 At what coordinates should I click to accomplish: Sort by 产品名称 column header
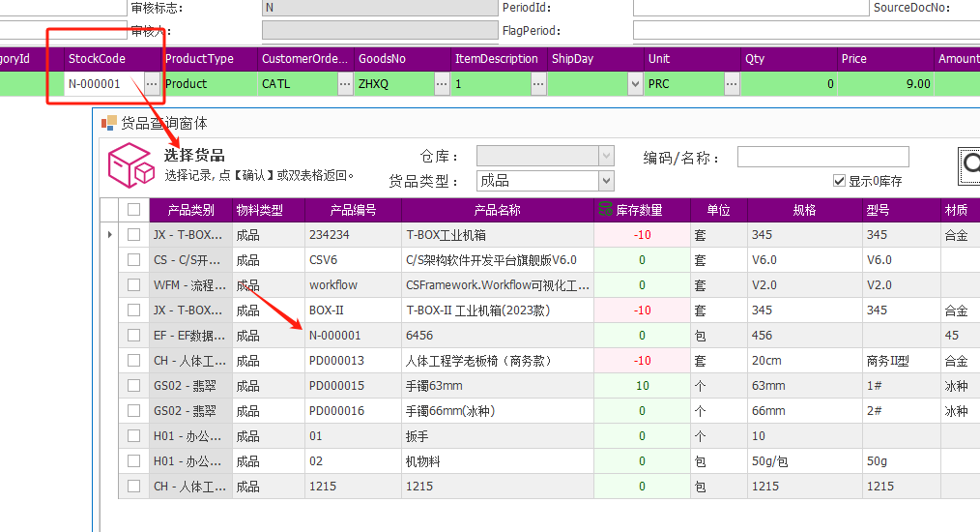click(498, 210)
